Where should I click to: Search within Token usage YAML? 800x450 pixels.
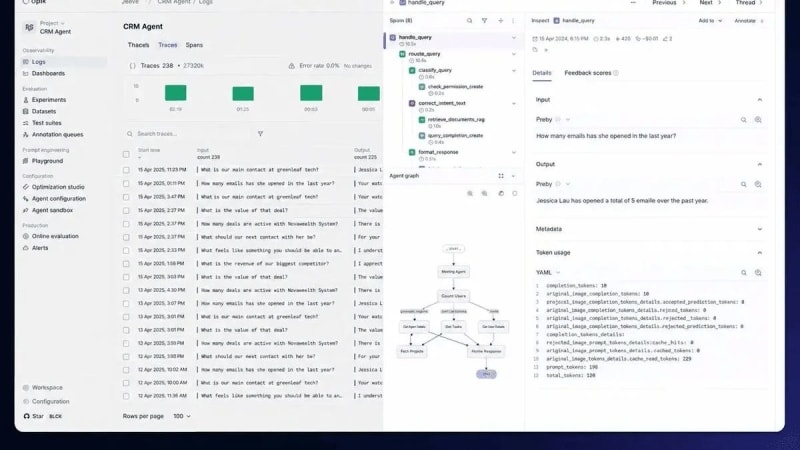click(743, 273)
